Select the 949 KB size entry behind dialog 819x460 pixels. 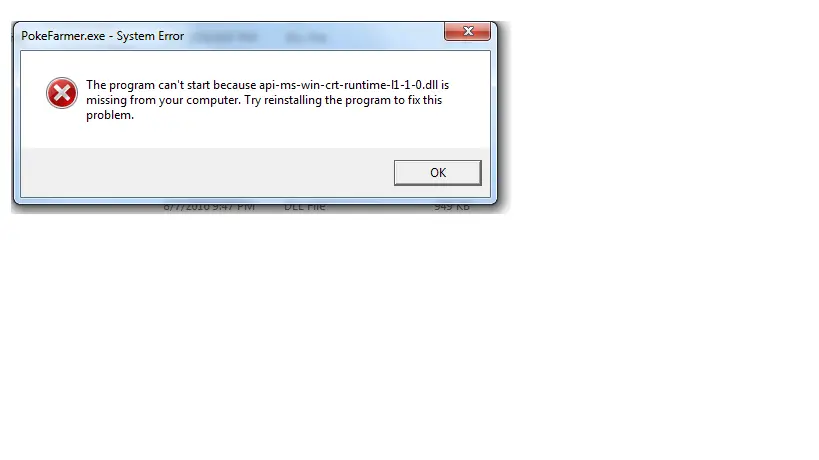coord(452,207)
